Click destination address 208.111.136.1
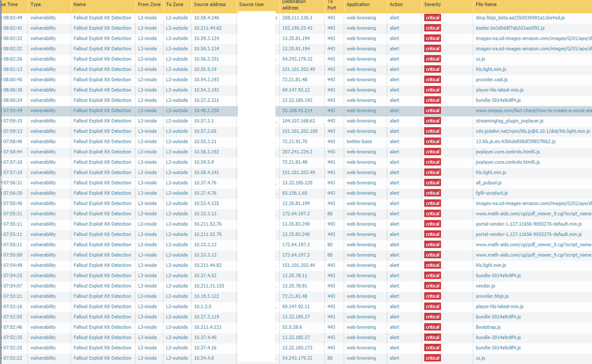This screenshot has width=592, height=364. pyautogui.click(x=297, y=18)
